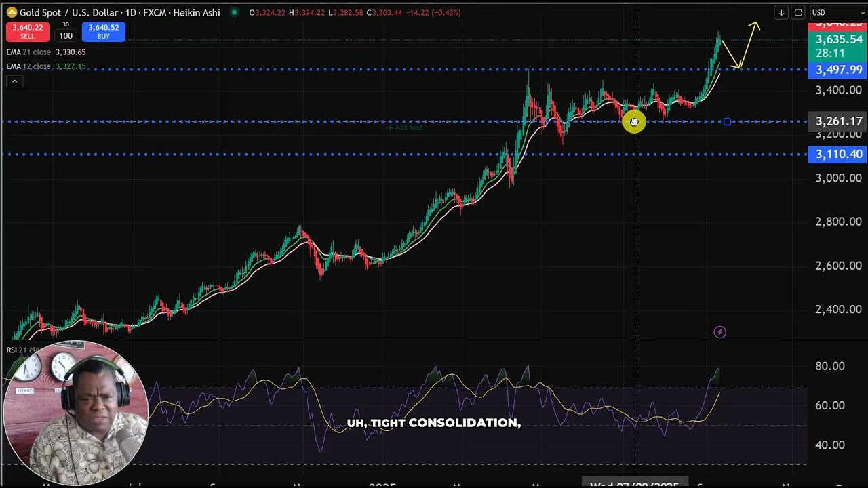Click the green market status dot
Image resolution: width=868 pixels, height=488 pixels.
235,12
